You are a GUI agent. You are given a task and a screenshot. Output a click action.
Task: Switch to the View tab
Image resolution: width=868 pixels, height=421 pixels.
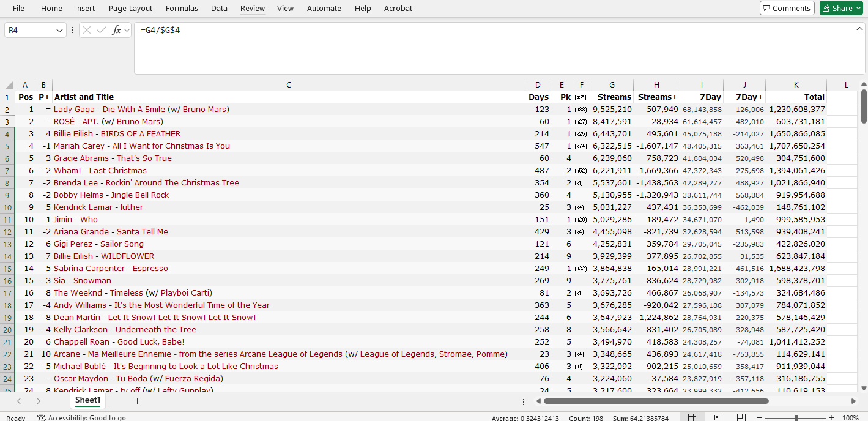(x=285, y=8)
